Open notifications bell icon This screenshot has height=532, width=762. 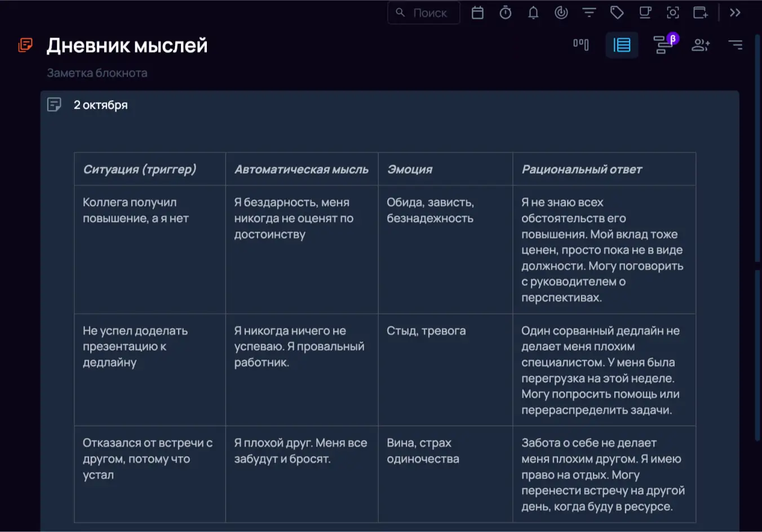[x=533, y=13]
